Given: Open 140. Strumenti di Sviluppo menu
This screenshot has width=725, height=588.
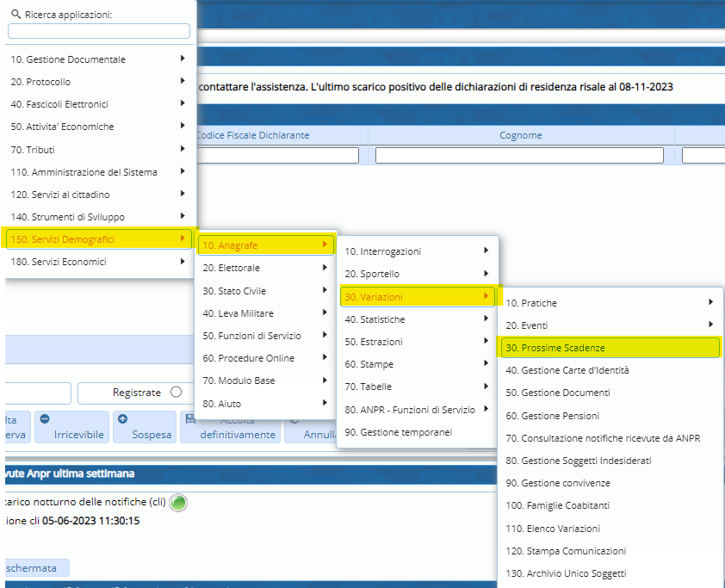Looking at the screenshot, I should coord(98,217).
